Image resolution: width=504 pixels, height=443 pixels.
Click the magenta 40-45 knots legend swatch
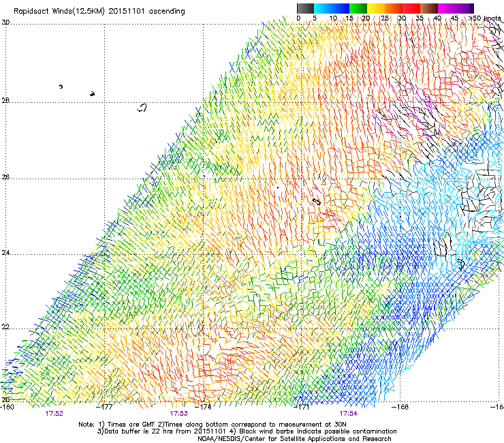pyautogui.click(x=447, y=8)
